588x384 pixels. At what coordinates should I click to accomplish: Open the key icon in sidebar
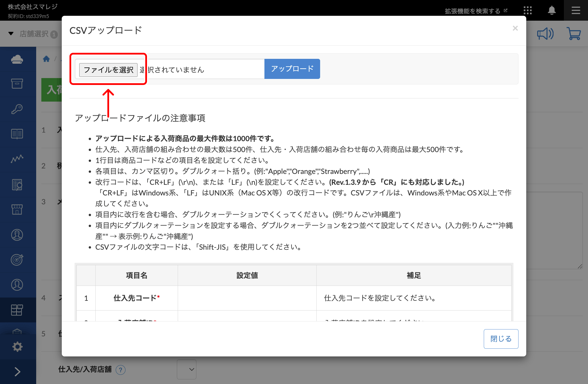tap(17, 109)
